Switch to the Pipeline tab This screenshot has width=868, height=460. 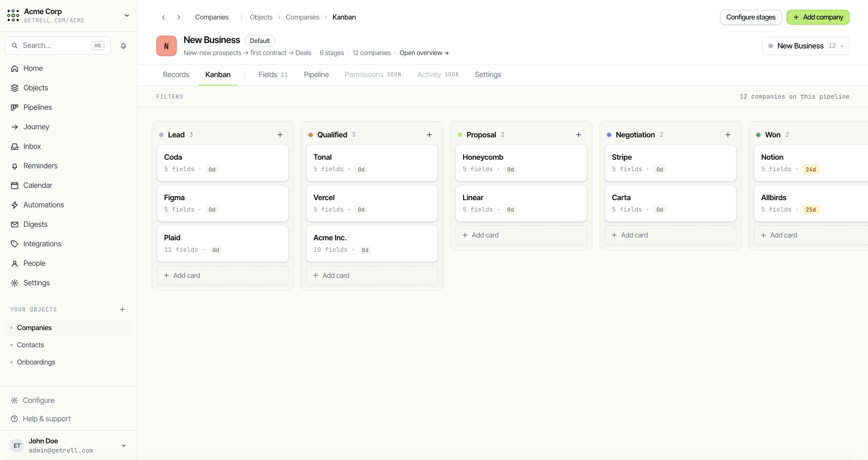pos(316,75)
